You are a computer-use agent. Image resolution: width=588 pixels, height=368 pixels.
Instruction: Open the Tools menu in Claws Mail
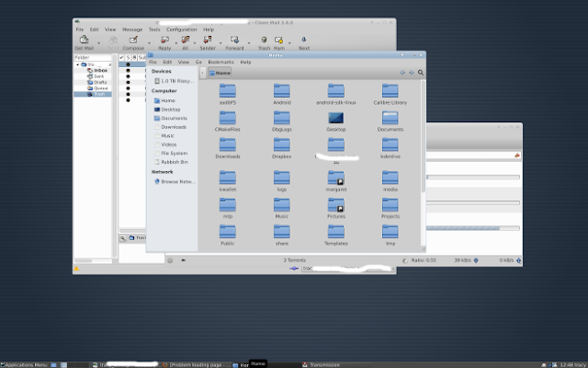tap(154, 29)
